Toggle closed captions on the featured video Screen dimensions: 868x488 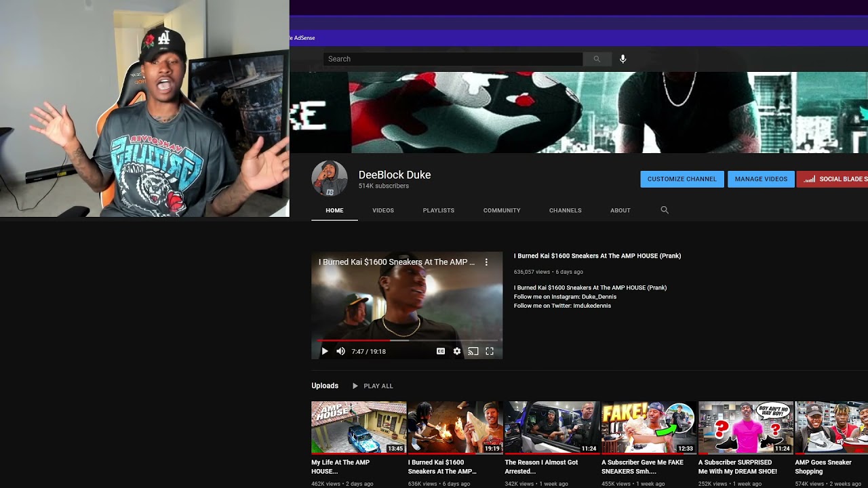coord(441,351)
